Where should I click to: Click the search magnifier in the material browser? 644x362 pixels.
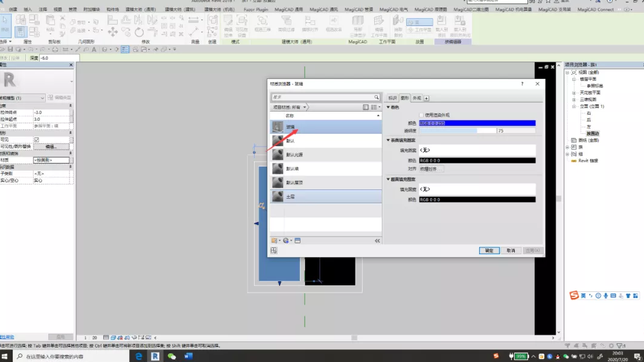click(376, 97)
